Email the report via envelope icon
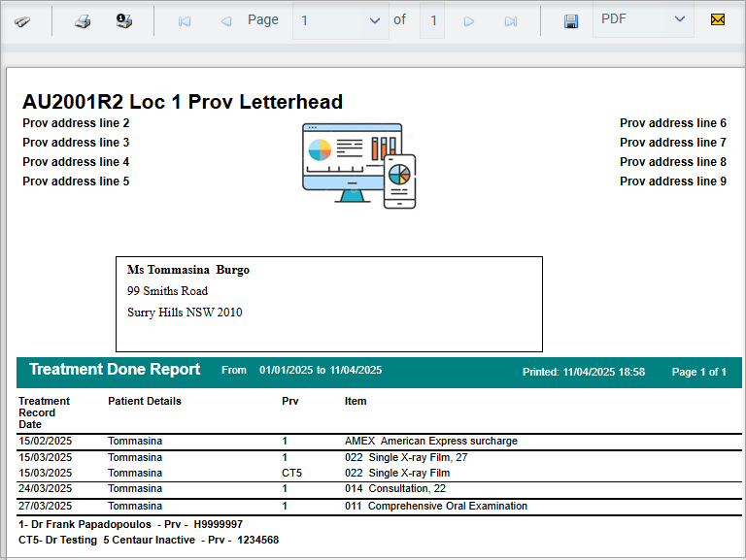The height and width of the screenshot is (560, 746). tap(718, 19)
